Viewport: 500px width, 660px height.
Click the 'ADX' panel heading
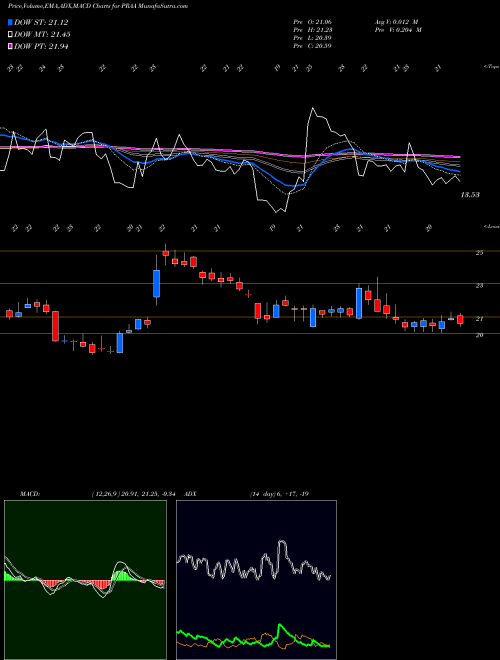(x=191, y=494)
